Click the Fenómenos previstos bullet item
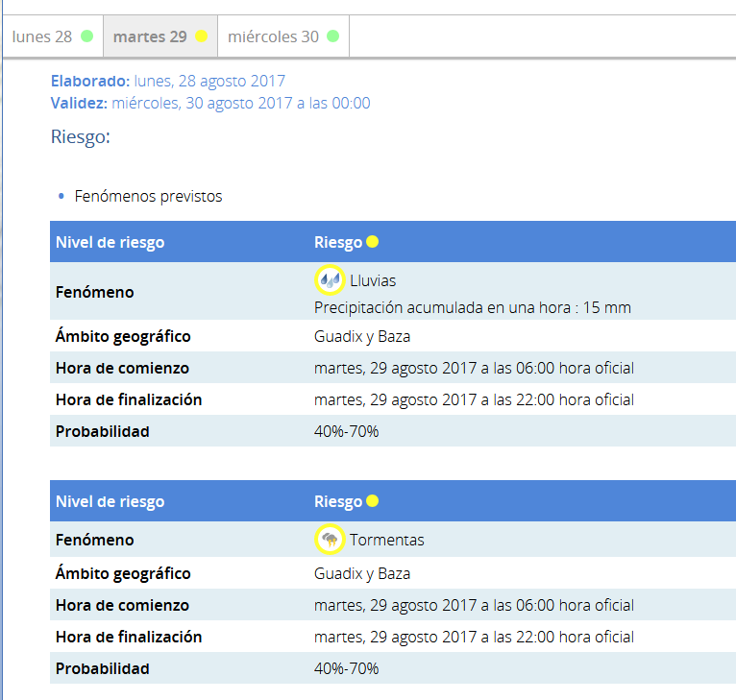736x700 pixels. 148,196
